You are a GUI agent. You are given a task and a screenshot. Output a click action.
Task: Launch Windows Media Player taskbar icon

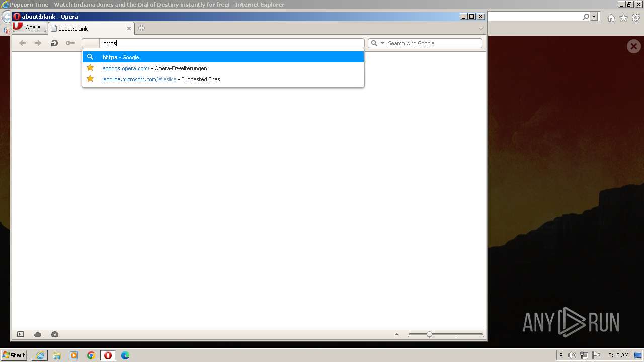74,355
